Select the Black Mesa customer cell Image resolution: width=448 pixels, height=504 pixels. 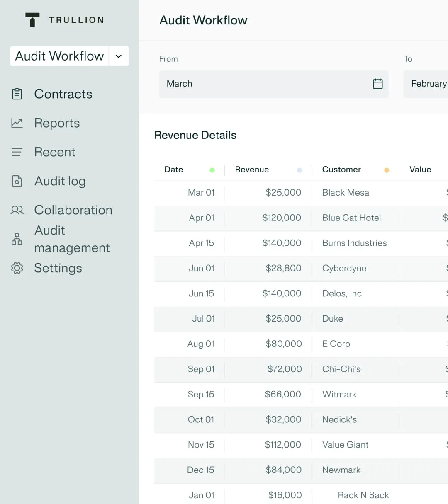click(x=346, y=193)
